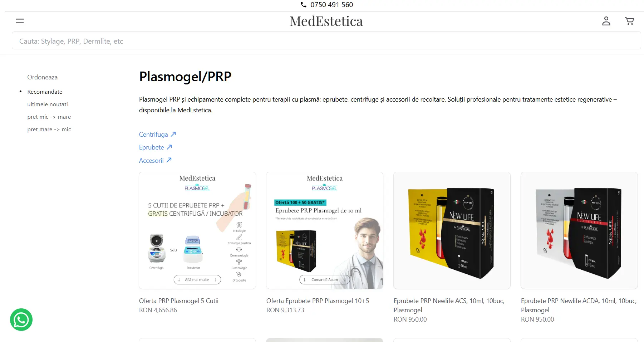This screenshot has height=342, width=644.
Task: Select Recomandate sort option
Action: coord(45,92)
